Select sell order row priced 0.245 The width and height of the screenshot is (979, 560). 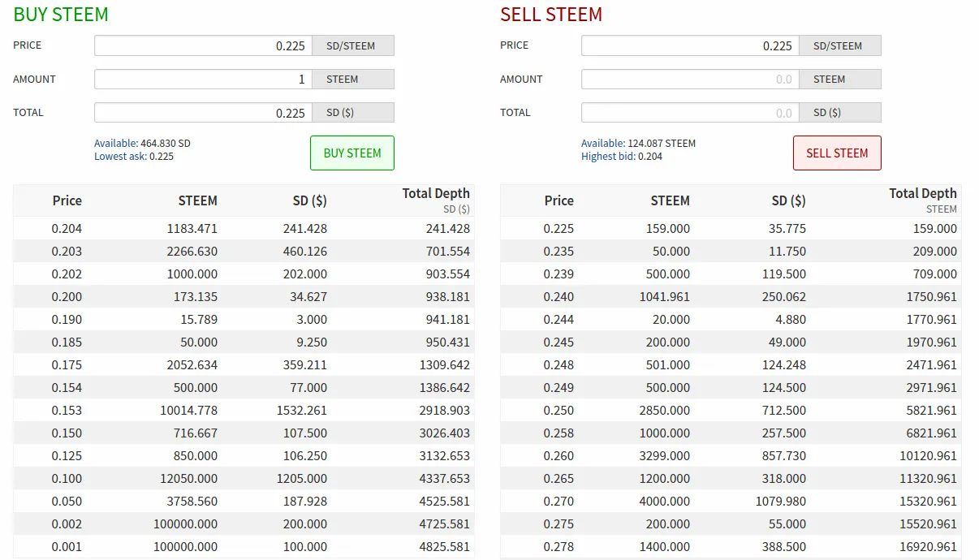(731, 342)
